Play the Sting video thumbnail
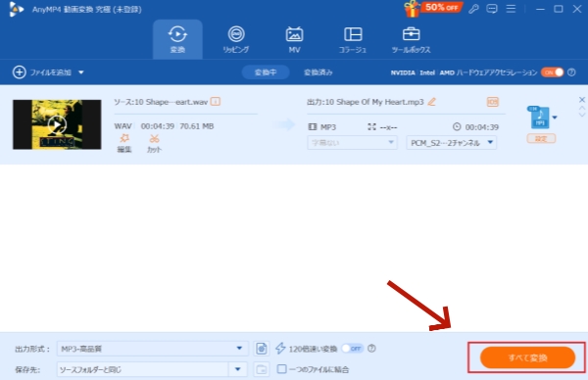Viewport: 588px width, 380px height. click(57, 124)
